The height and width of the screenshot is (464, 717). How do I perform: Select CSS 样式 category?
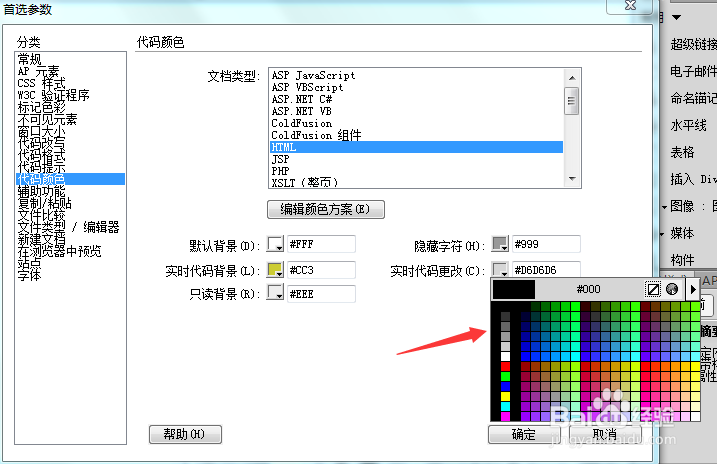(x=70, y=83)
